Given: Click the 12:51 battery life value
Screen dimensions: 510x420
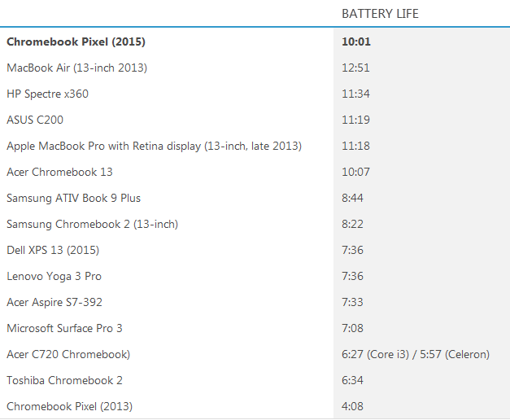Looking at the screenshot, I should [x=356, y=68].
